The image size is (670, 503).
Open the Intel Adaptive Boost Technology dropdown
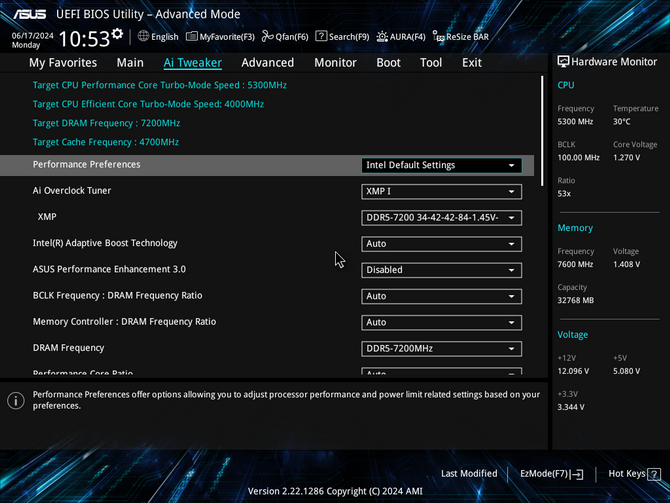click(x=441, y=244)
